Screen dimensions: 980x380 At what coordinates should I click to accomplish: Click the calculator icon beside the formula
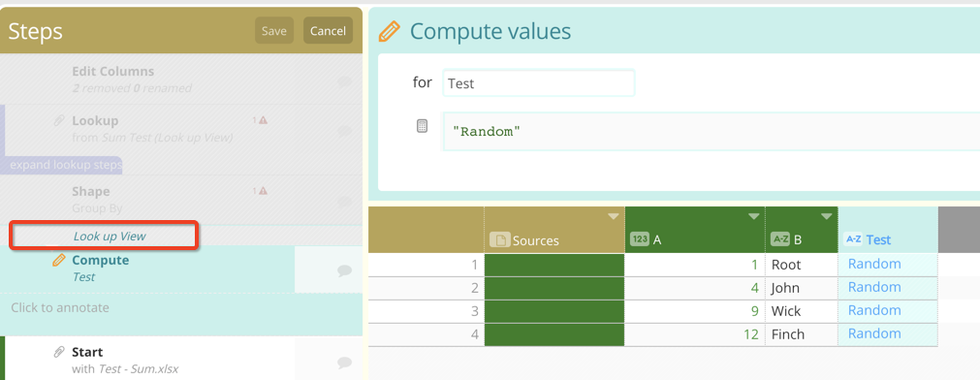pyautogui.click(x=423, y=126)
